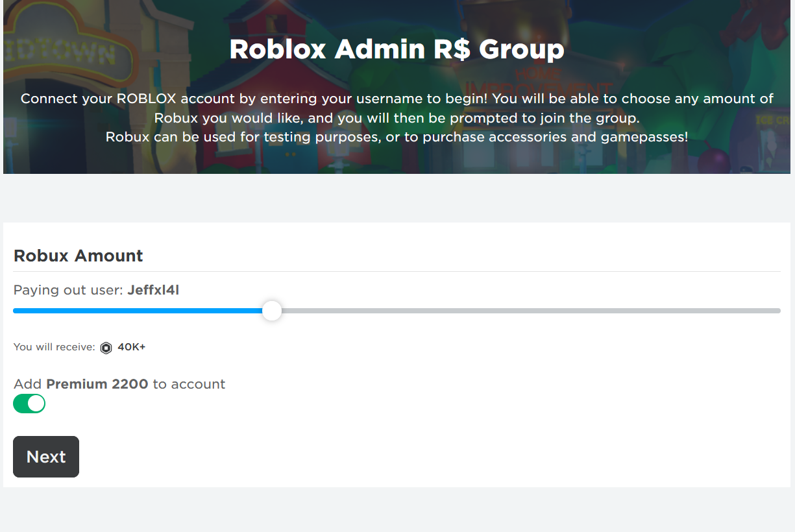Click the grey unfilled slider track

tap(531, 311)
